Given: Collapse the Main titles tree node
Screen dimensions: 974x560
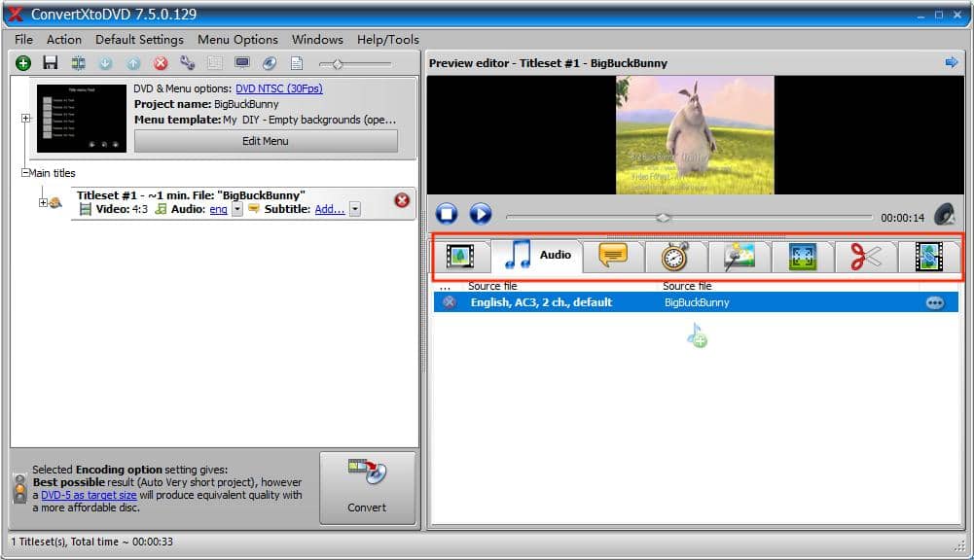Looking at the screenshot, I should pos(25,173).
